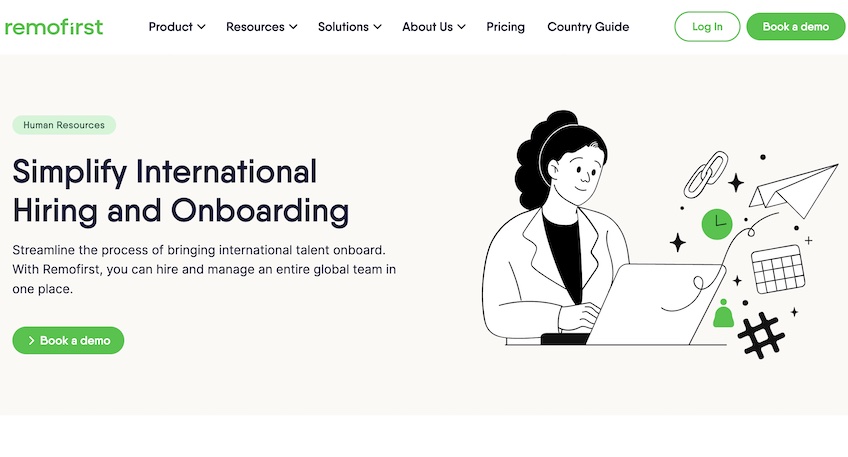Click the heading Simplify International Hiring and Onboarding
This screenshot has width=848, height=457.
pos(181,191)
